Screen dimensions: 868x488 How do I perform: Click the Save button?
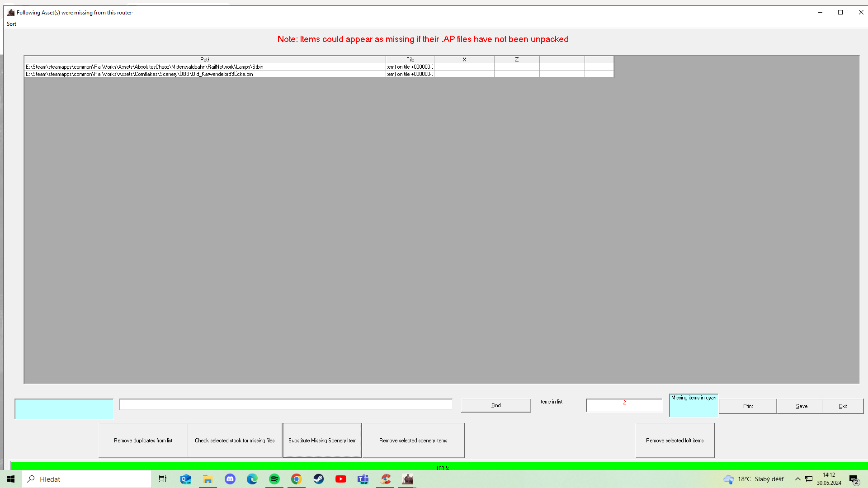coord(801,406)
